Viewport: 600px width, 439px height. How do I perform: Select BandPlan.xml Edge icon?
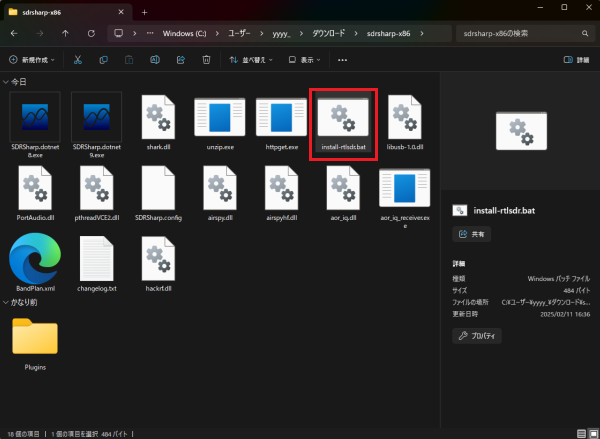35,258
